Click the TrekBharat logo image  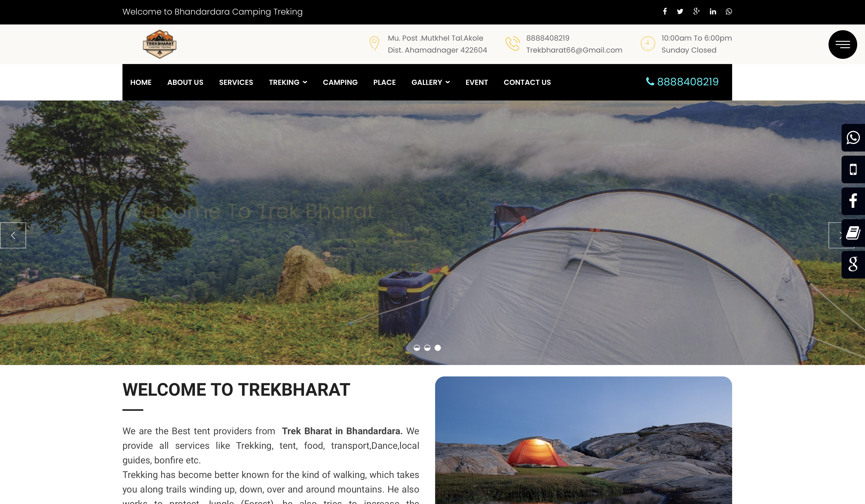coord(160,44)
